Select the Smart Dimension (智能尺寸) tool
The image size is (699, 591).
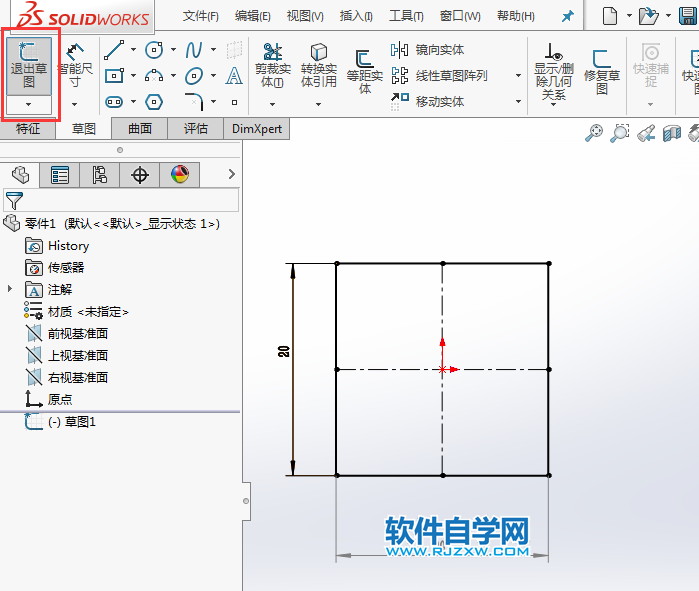point(75,66)
